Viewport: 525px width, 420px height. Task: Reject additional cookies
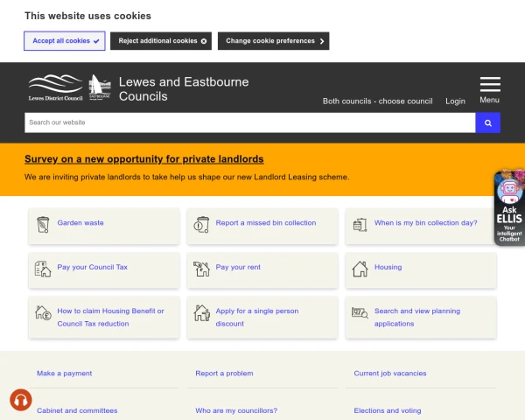[x=162, y=41]
